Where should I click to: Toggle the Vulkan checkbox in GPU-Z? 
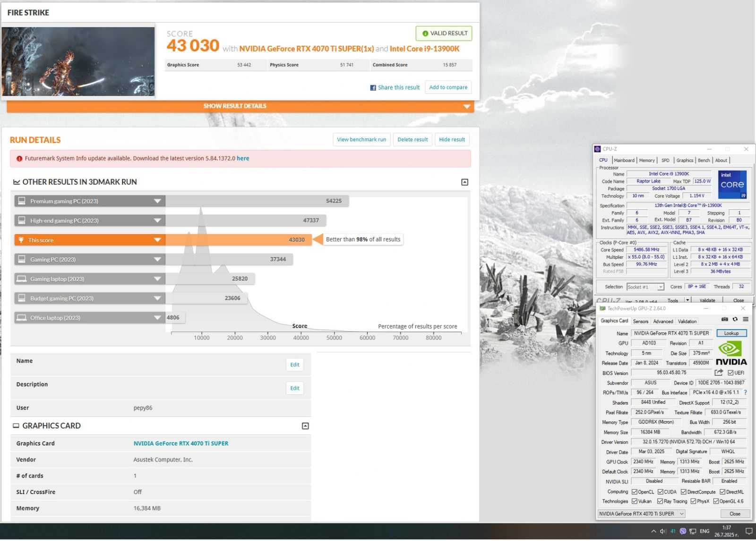[635, 501]
